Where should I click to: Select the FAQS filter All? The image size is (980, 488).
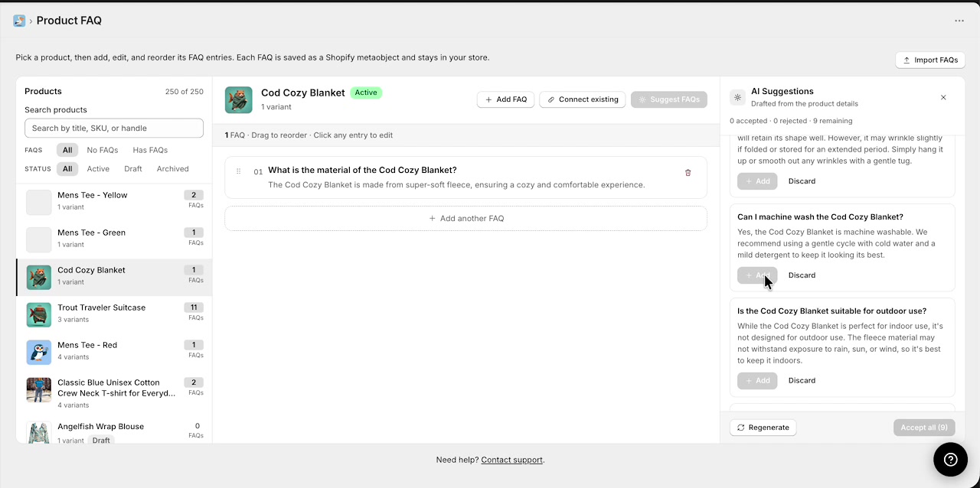click(x=67, y=150)
